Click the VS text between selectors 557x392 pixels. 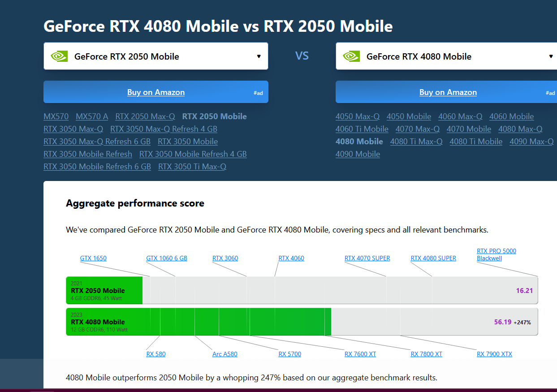[x=302, y=56]
